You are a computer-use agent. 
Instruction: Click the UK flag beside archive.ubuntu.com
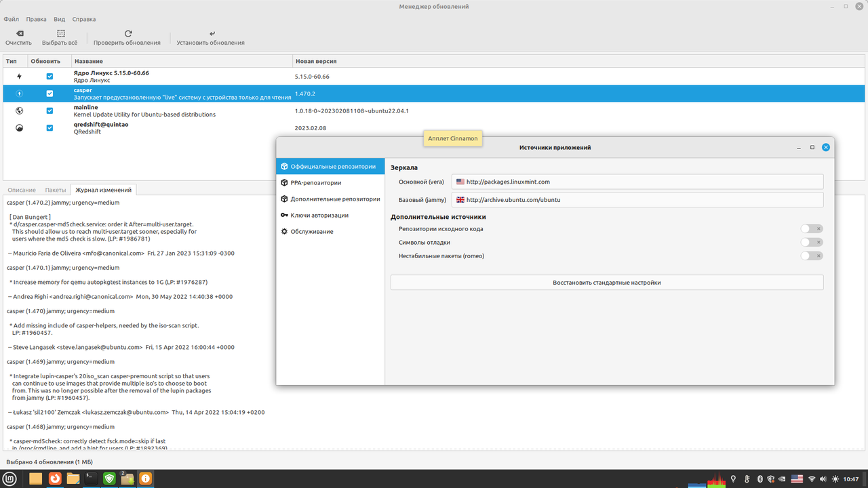coord(460,199)
